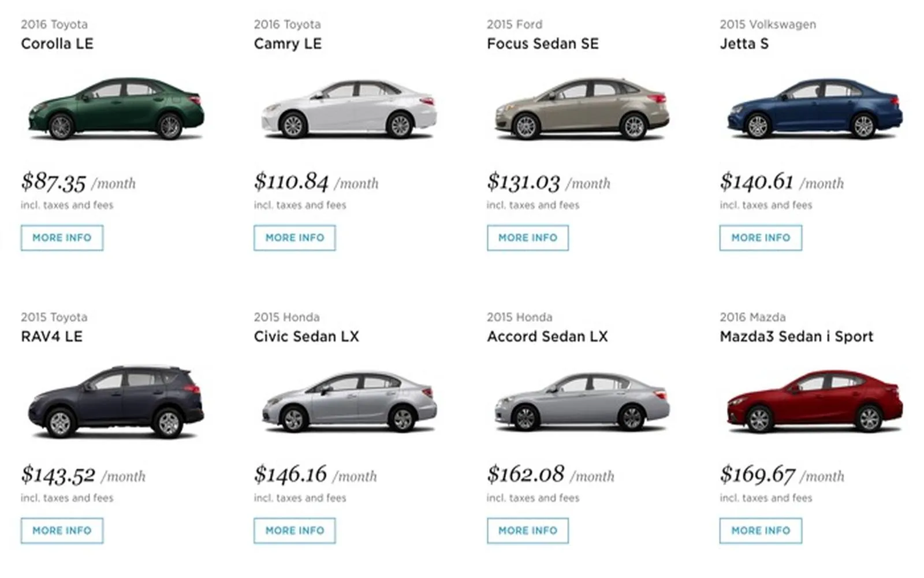This screenshot has height=578, width=924.
Task: Click the red Mazda3 Sedan car image
Action: pyautogui.click(x=815, y=402)
